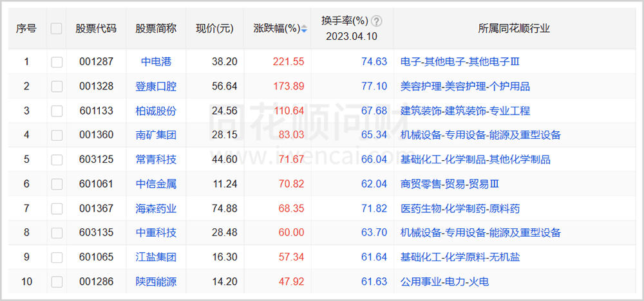Image resolution: width=644 pixels, height=301 pixels.
Task: Click the turnover value 61.63
Action: click(x=374, y=282)
